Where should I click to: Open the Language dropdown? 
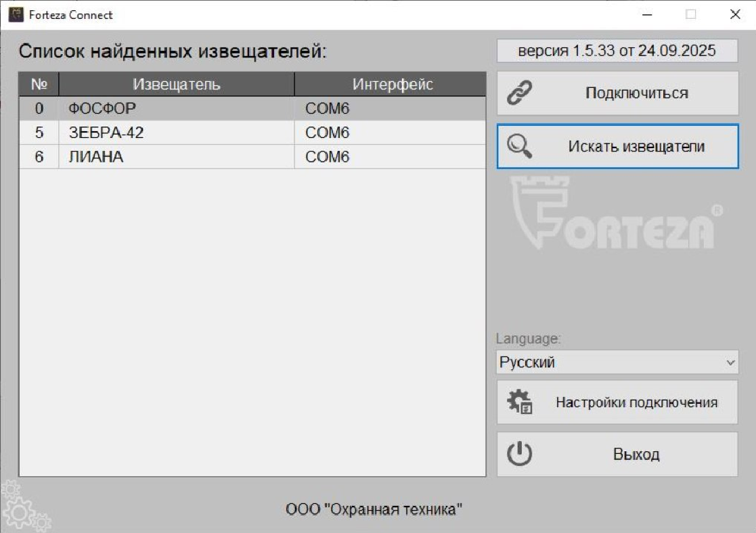point(617,363)
